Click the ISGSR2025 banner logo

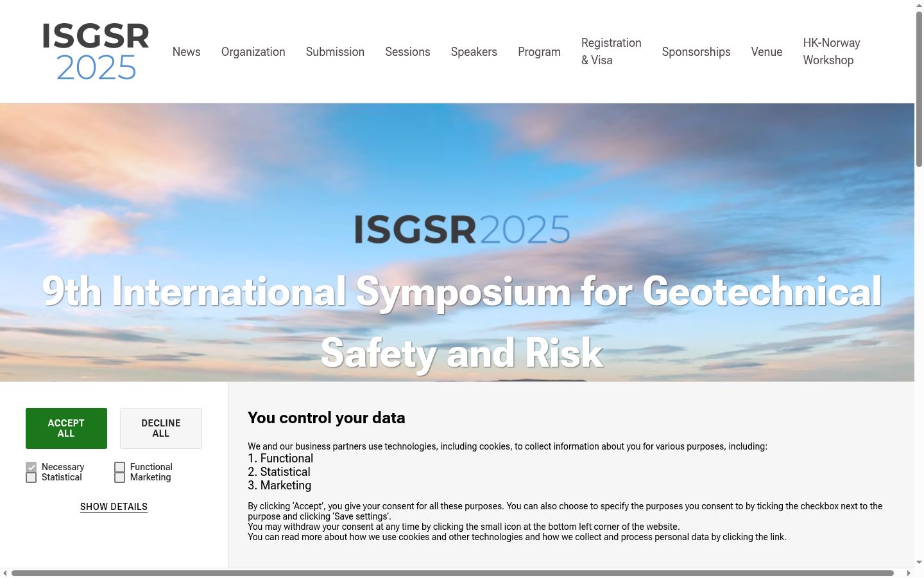click(x=462, y=229)
